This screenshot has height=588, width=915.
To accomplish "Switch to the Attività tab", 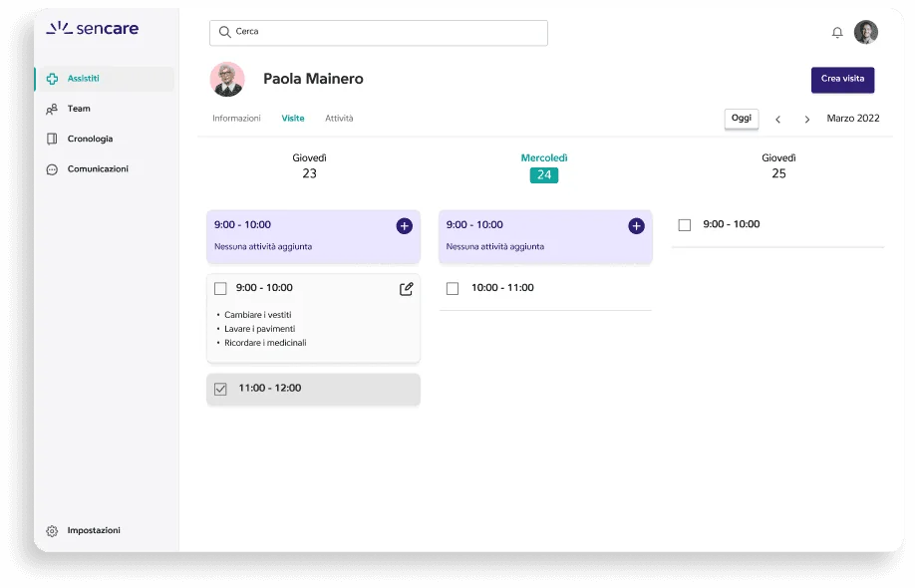I will (339, 119).
